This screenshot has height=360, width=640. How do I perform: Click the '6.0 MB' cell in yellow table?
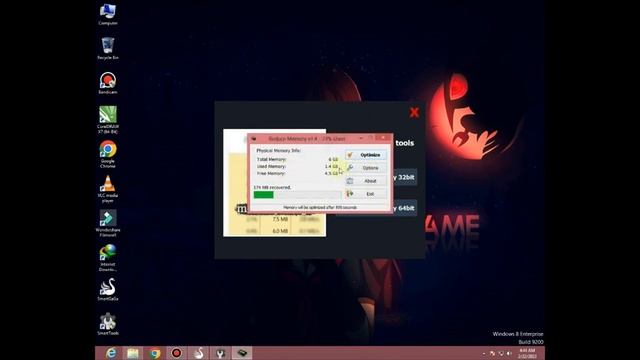280,231
